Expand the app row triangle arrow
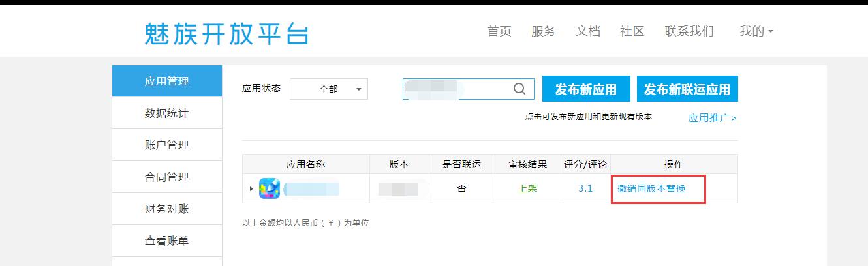The height and width of the screenshot is (266, 868). tap(251, 189)
